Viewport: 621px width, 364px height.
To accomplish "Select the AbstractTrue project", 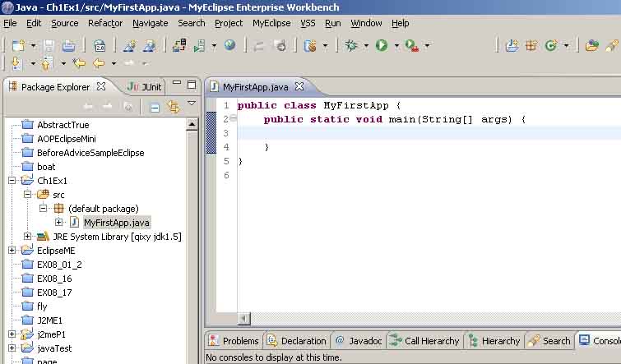I will pos(63,125).
